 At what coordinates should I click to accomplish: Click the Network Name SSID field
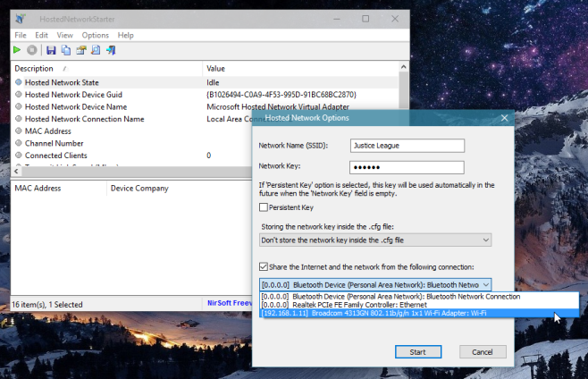(407, 146)
